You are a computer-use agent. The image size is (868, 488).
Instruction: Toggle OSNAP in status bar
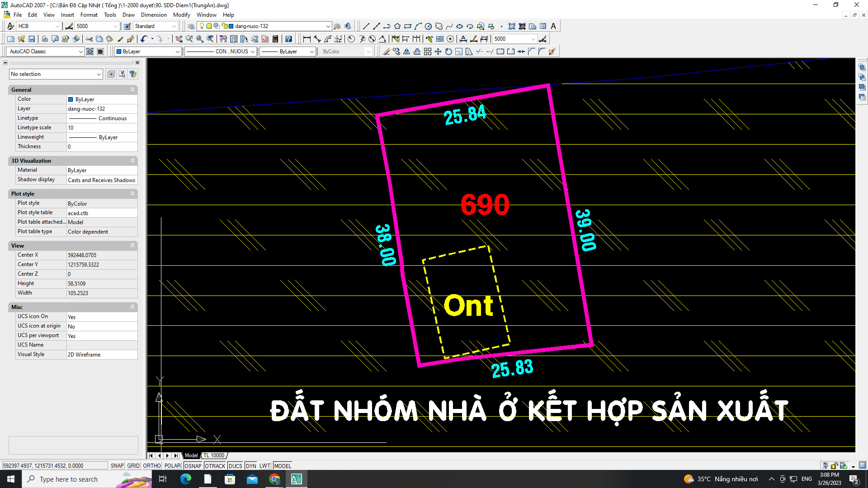tap(193, 466)
